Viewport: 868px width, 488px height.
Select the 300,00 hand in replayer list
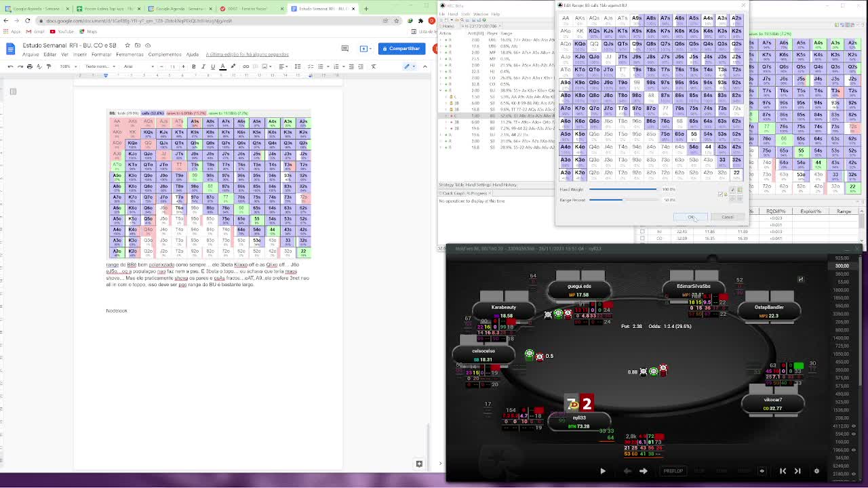pos(842,266)
